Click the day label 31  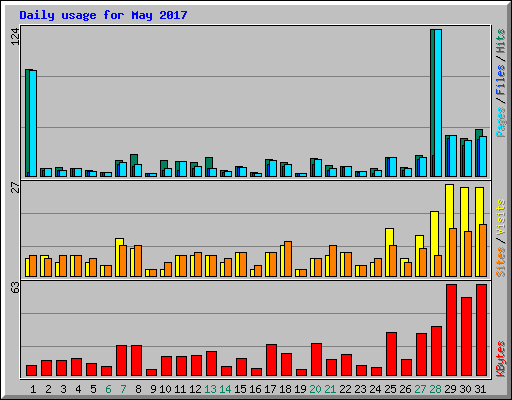coord(480,389)
